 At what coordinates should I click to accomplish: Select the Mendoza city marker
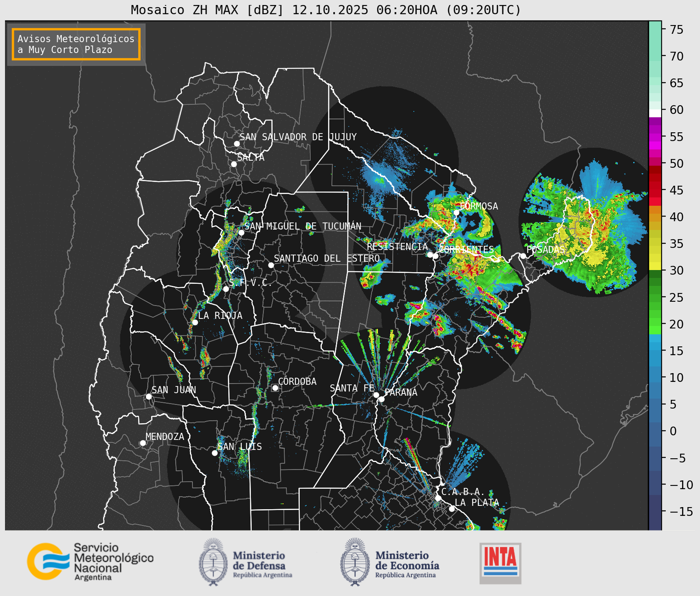[143, 443]
